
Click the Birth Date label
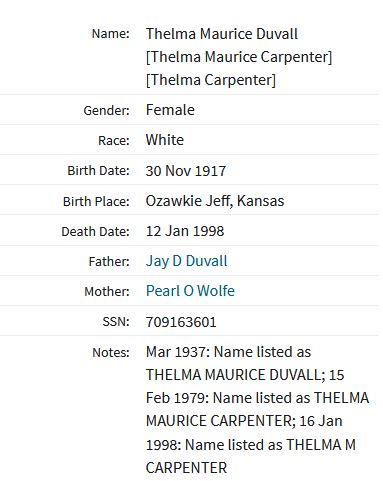coord(98,171)
